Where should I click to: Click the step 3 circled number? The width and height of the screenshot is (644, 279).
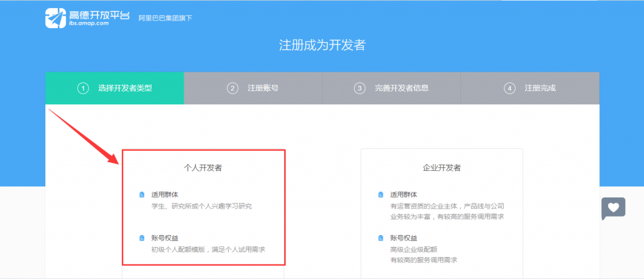tap(359, 89)
